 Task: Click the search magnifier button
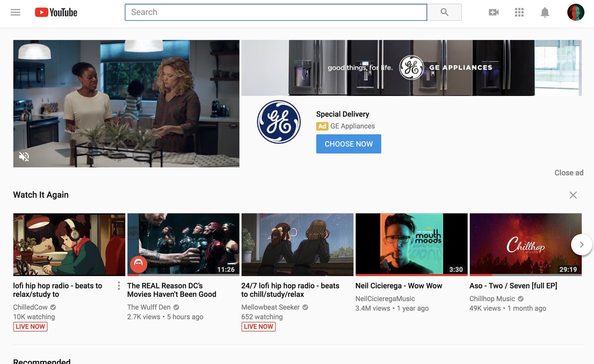[x=444, y=12]
